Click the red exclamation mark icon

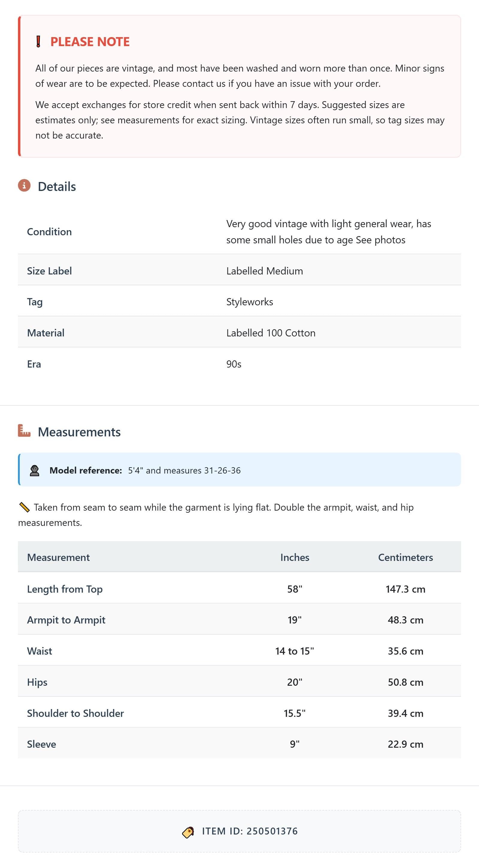[x=38, y=42]
